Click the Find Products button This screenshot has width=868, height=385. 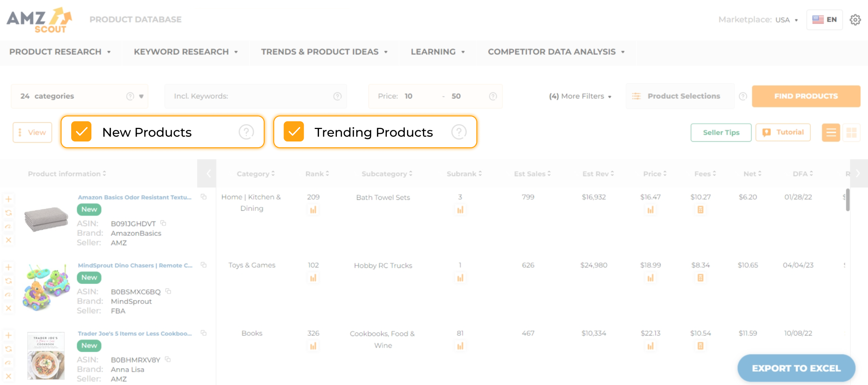[x=806, y=96]
